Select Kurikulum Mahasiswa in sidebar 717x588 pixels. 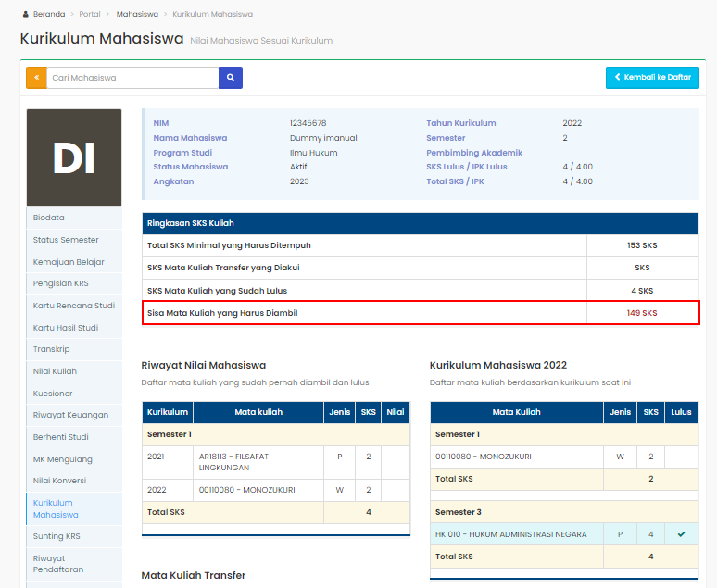click(74, 508)
